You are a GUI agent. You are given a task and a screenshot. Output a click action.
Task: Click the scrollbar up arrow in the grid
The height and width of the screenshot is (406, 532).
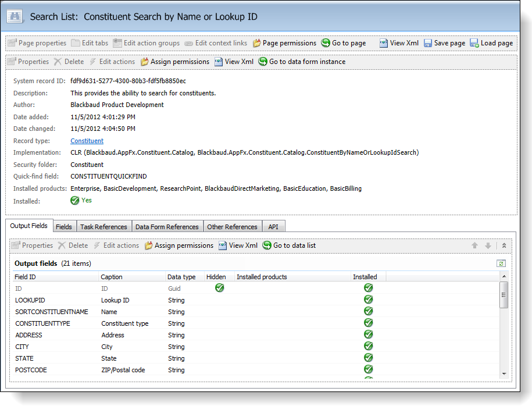(504, 277)
